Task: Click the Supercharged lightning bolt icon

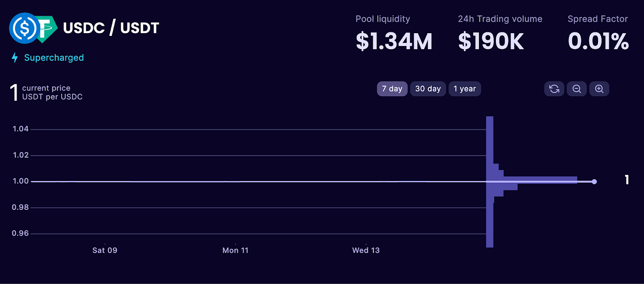Action: point(14,57)
